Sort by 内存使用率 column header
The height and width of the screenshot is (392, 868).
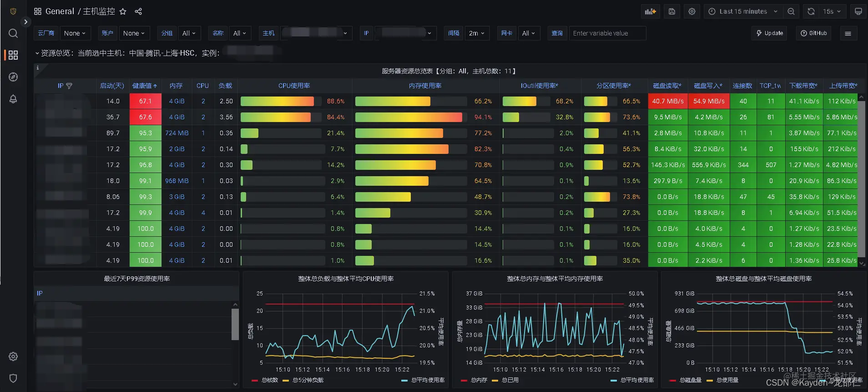click(x=425, y=86)
